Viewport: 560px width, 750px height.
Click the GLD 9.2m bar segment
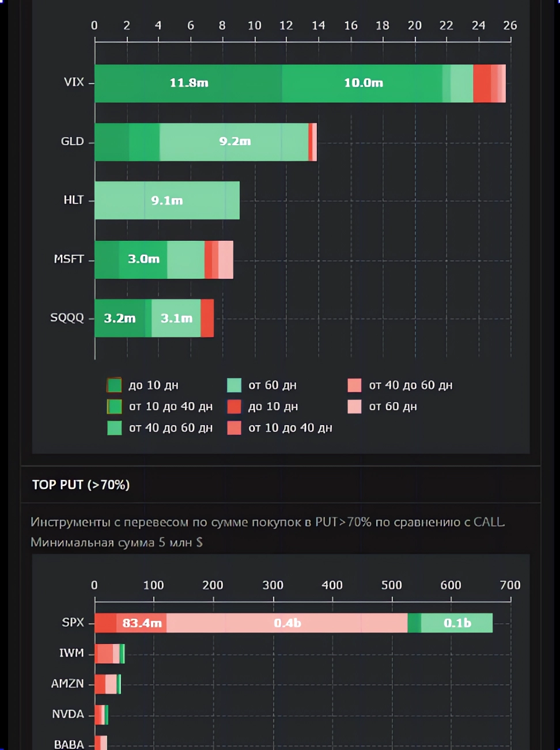234,142
